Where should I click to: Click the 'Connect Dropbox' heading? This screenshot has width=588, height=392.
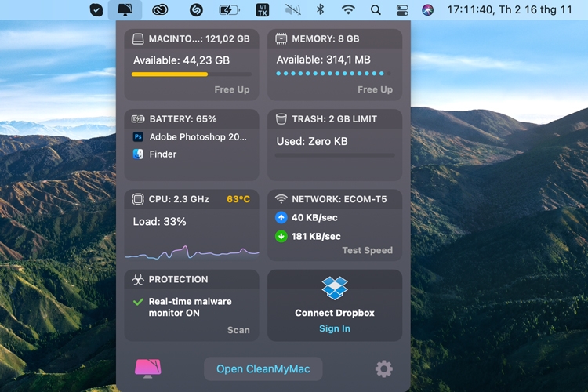click(x=335, y=313)
